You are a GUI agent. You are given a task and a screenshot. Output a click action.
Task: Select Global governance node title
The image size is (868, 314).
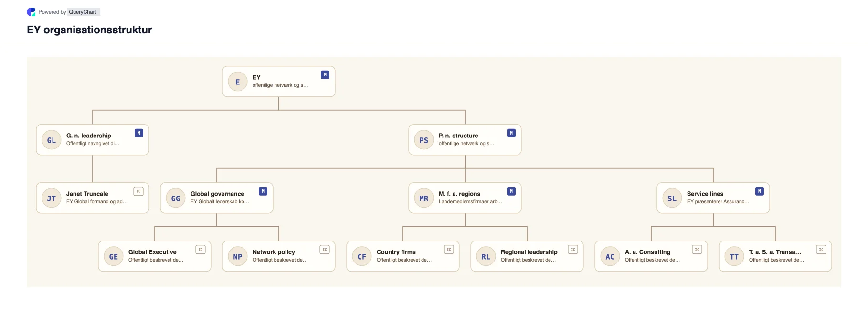coord(217,194)
